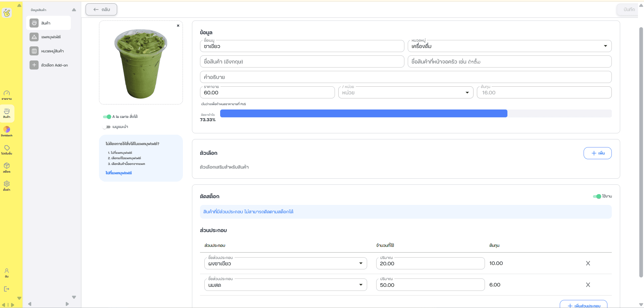Select แพคบุฟเฟ่ต์ menu item
The height and width of the screenshot is (308, 644).
coord(48,37)
